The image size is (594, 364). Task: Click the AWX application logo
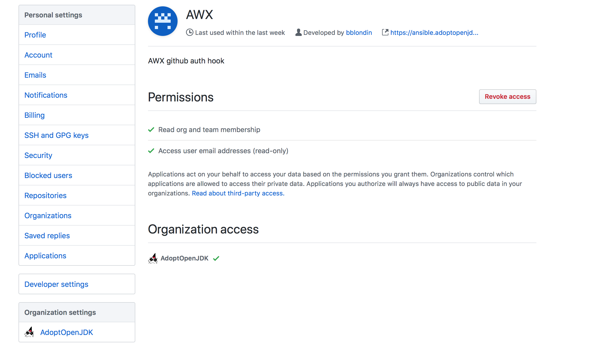[163, 21]
